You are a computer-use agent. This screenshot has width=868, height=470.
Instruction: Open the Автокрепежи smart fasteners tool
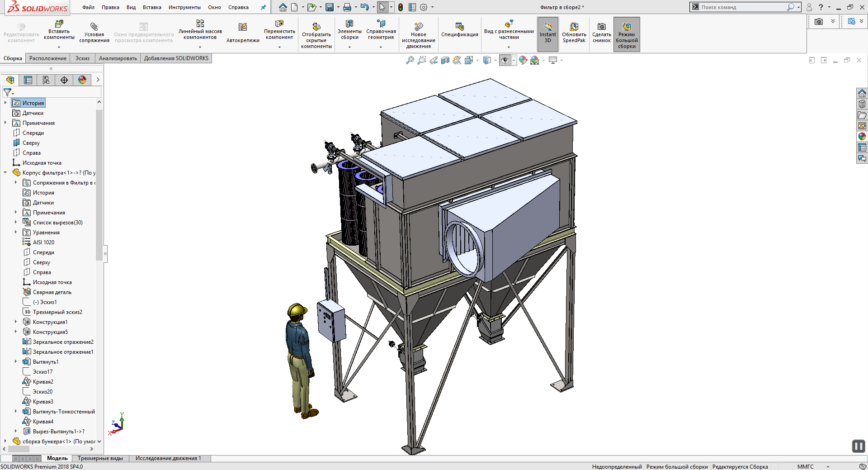[243, 33]
